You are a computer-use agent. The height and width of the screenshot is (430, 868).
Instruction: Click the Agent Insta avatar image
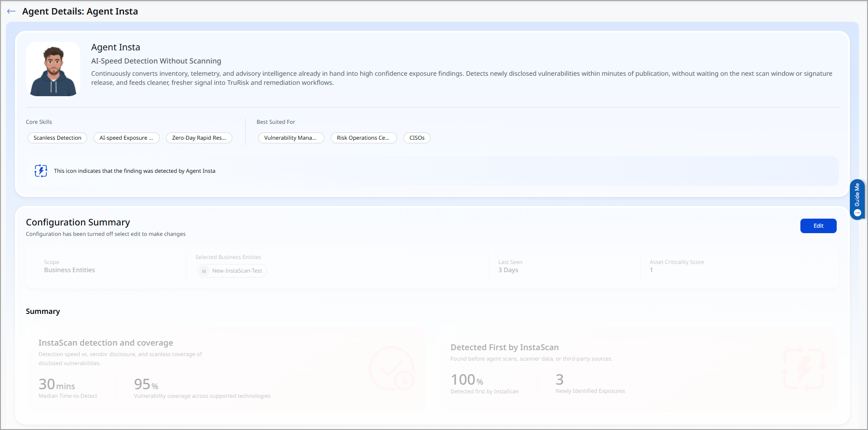click(53, 69)
